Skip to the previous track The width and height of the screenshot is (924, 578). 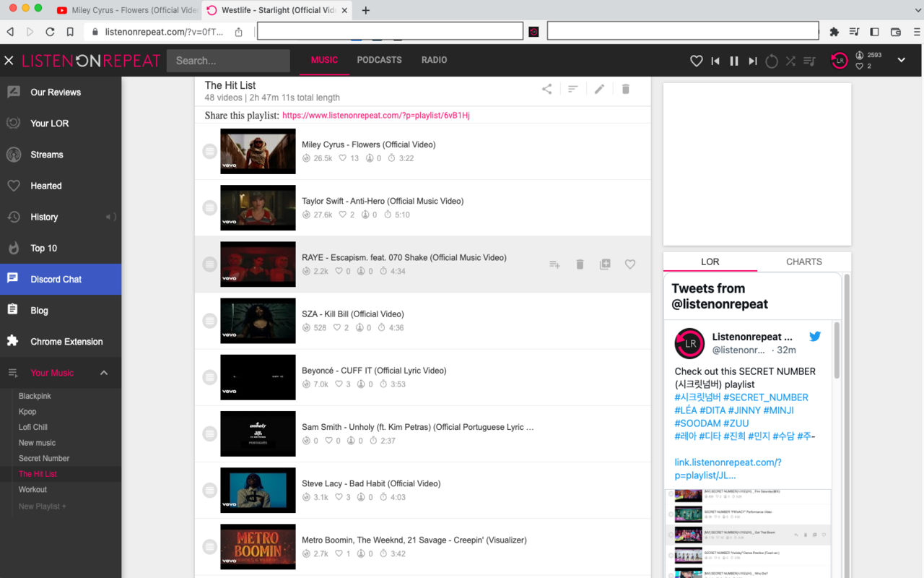(715, 61)
